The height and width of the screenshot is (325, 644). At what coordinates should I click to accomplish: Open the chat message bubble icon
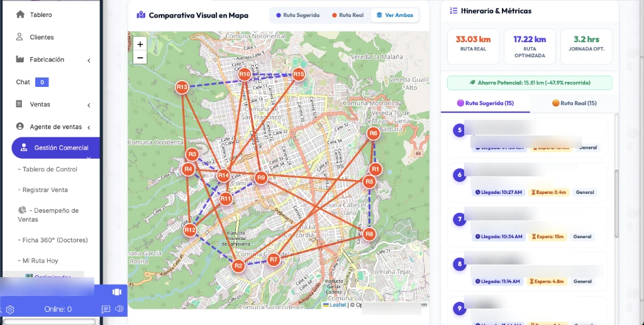coord(106,309)
